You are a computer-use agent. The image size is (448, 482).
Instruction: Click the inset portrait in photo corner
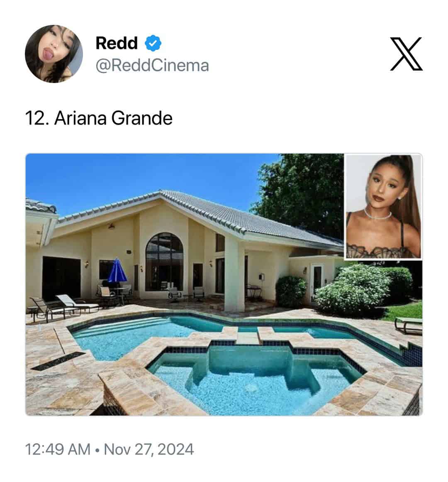click(383, 207)
